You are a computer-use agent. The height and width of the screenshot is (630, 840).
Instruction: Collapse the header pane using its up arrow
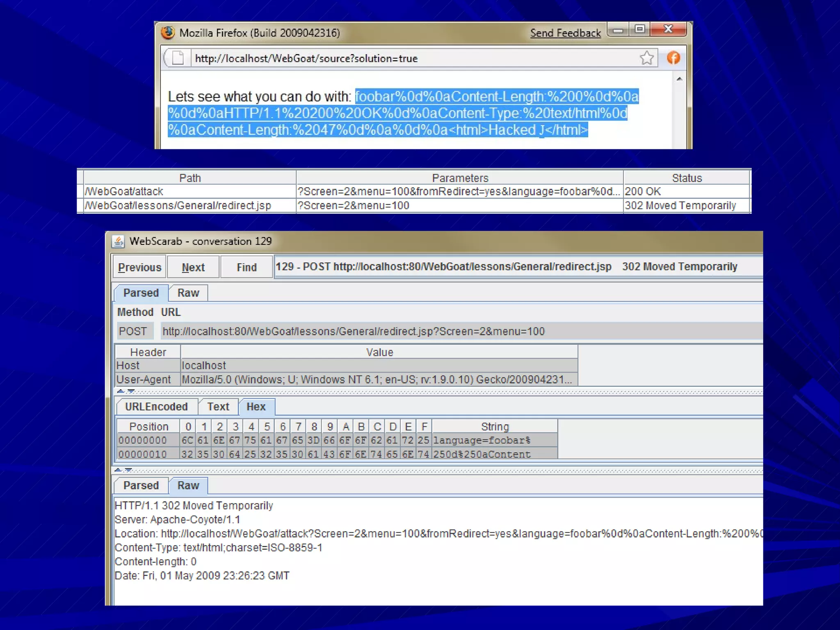(121, 391)
